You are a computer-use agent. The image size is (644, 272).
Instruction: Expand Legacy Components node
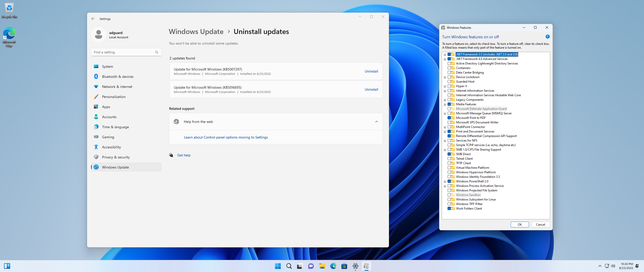tap(445, 100)
